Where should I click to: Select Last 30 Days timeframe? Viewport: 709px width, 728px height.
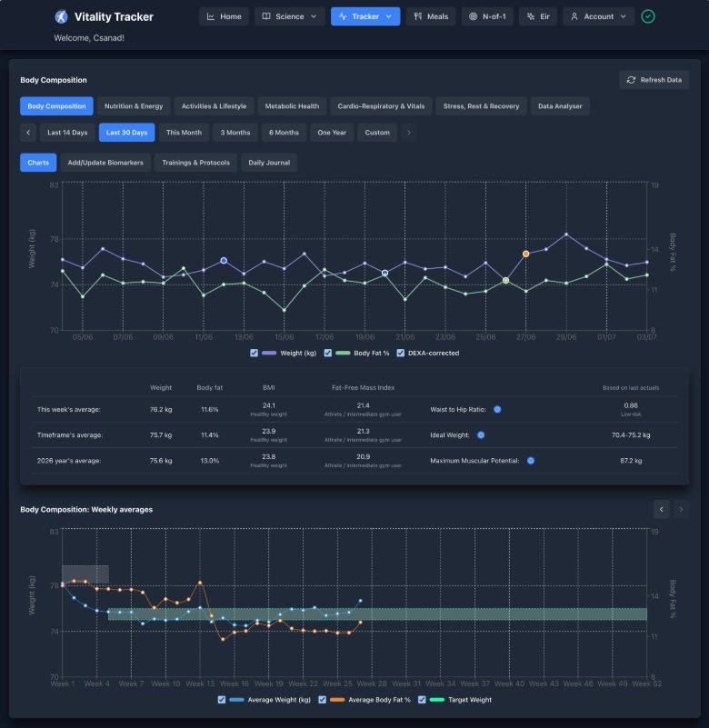(x=126, y=133)
